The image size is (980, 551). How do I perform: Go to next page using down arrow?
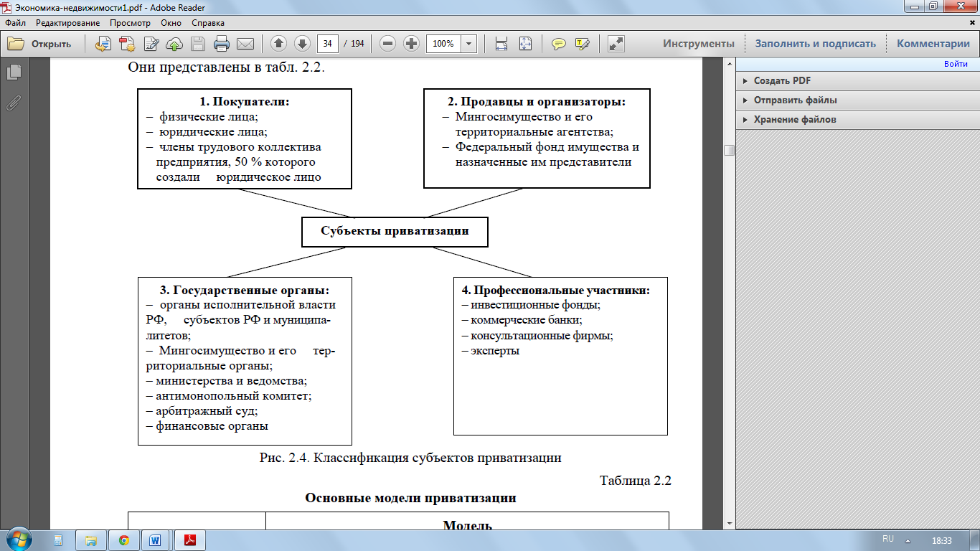click(302, 44)
